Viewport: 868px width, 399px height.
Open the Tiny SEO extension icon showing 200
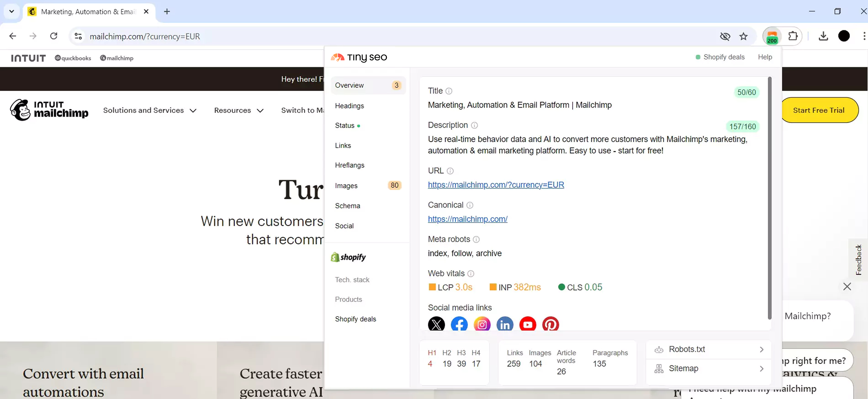(x=772, y=36)
